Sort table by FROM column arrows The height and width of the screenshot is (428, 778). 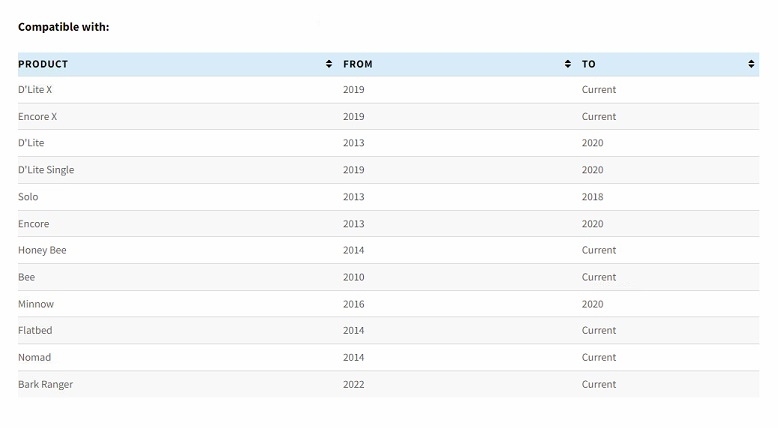point(567,64)
